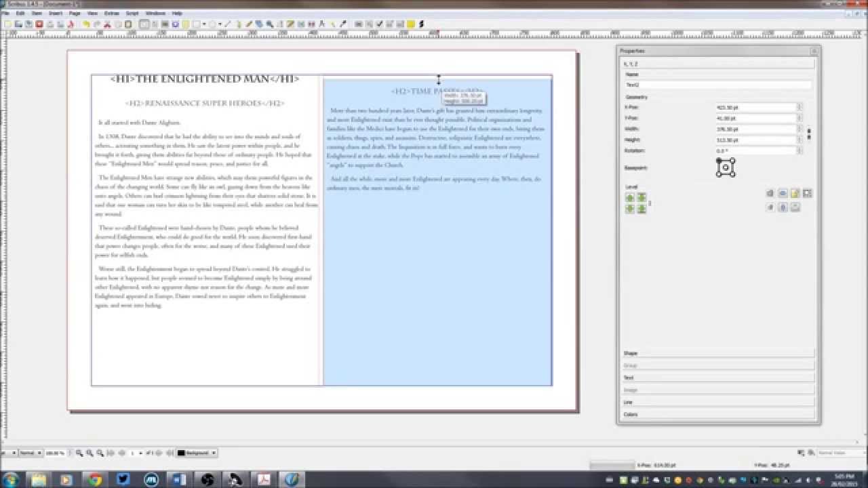
Task: Select the Unlink Text Frames tool
Action: 311,24
